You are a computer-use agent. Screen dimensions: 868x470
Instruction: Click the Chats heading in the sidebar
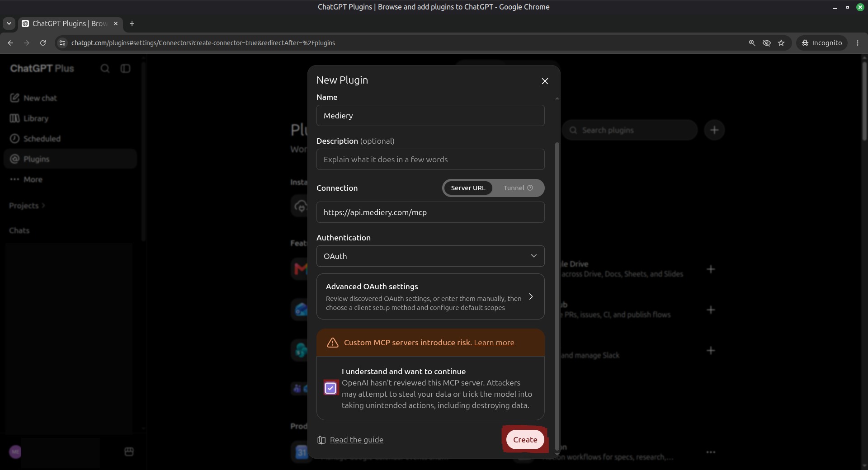[19, 230]
